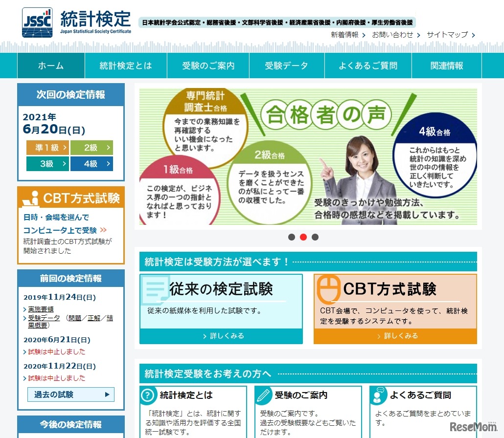Screen dimensions: 504x438
Task: Select the green 2級 exam button
Action: 92,148
